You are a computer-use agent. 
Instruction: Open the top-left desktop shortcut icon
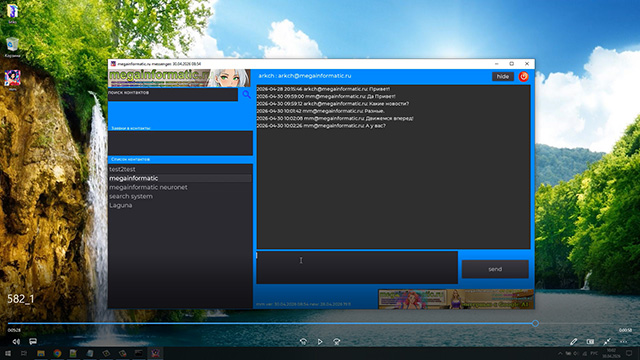(x=12, y=13)
